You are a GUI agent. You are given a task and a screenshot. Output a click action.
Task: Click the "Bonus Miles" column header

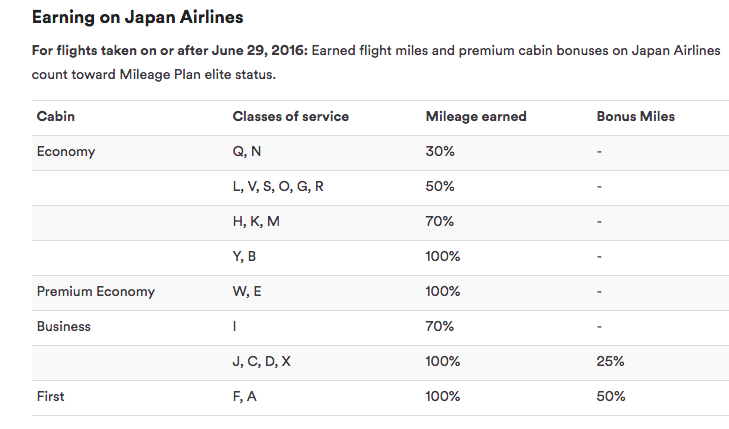[635, 117]
